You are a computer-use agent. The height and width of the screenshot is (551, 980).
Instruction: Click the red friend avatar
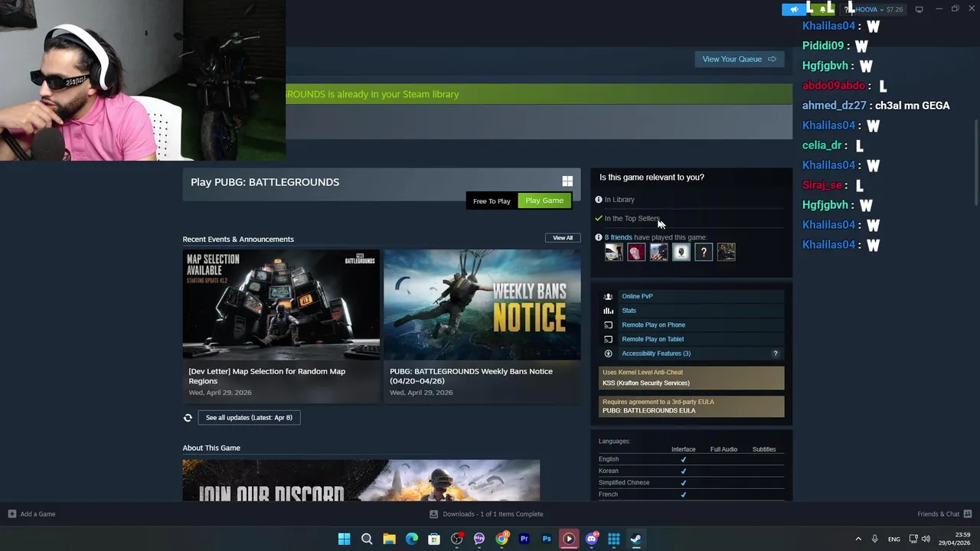(636, 252)
